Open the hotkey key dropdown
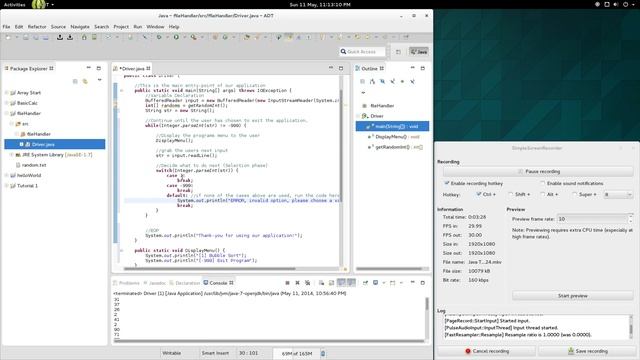 pyautogui.click(x=618, y=195)
